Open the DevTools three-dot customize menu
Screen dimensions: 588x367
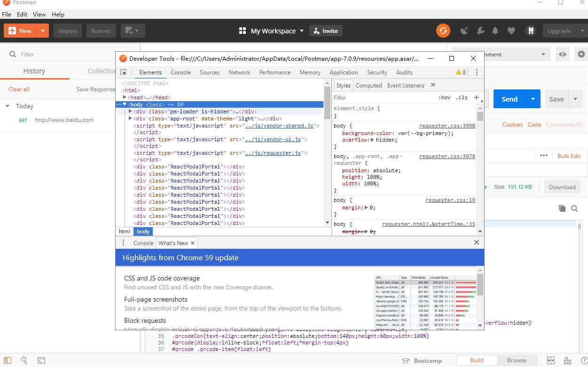coord(477,72)
